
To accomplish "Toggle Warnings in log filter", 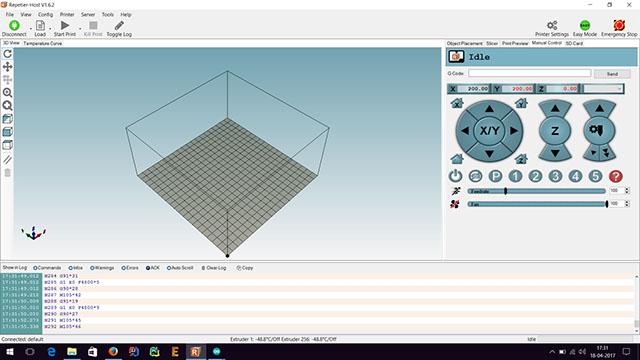I will (102, 268).
